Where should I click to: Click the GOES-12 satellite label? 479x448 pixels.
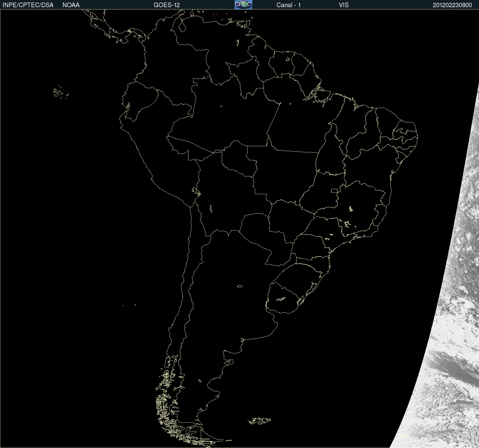pos(167,5)
